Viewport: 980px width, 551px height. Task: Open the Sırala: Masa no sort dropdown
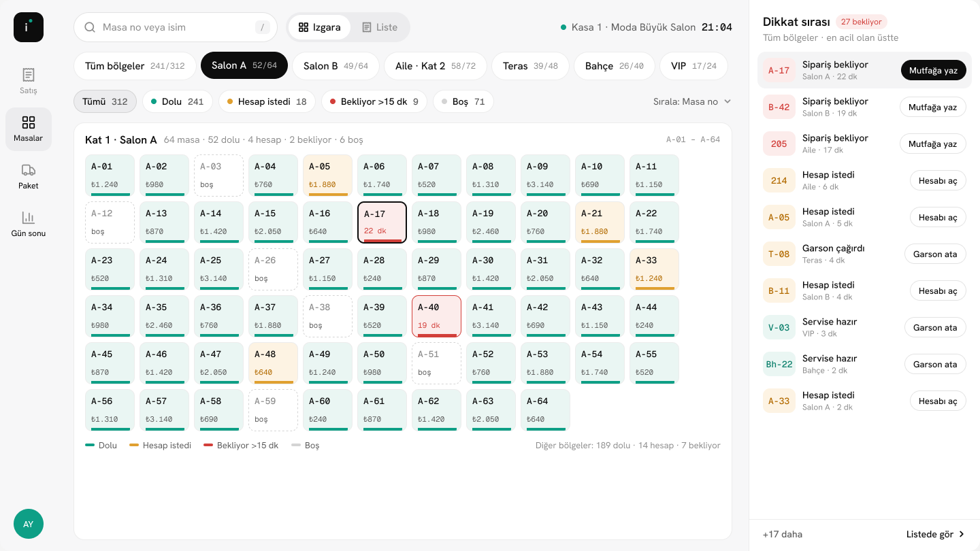[692, 101]
